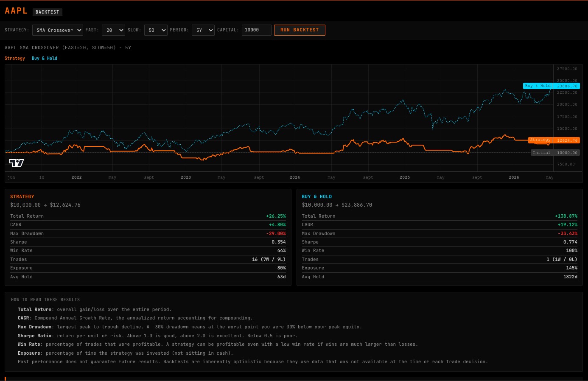Click the BUY & HOLD panel heading

(317, 196)
